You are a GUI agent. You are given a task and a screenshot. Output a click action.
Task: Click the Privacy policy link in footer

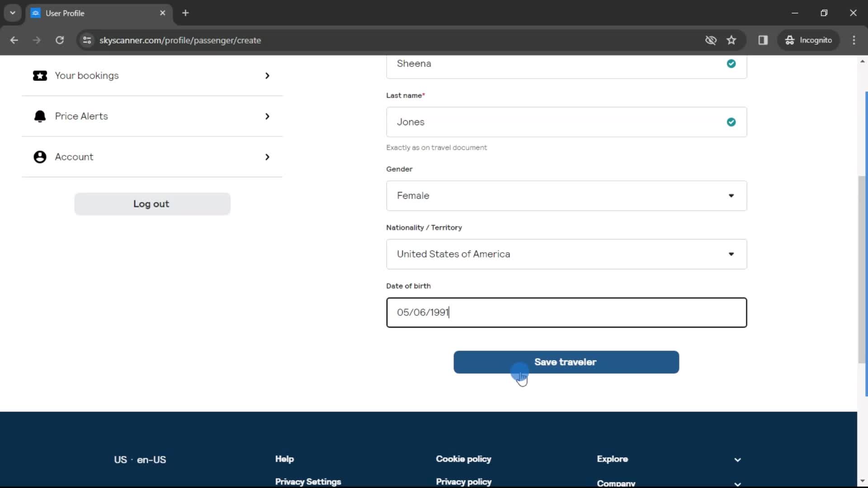click(464, 481)
